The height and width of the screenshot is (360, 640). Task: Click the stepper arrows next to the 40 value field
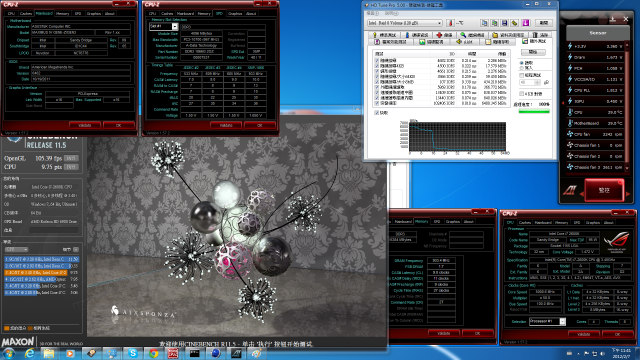tap(538, 82)
